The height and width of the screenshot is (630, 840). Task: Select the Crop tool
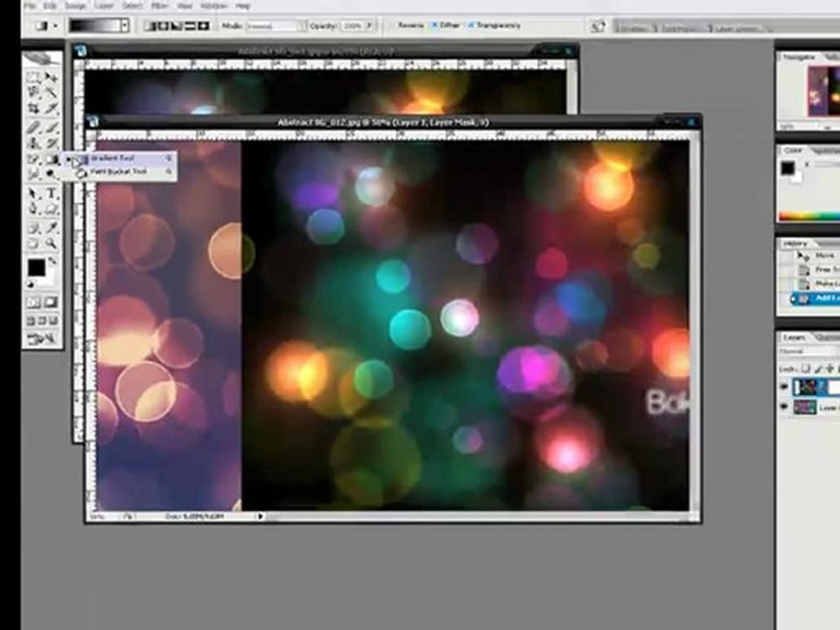click(x=34, y=108)
